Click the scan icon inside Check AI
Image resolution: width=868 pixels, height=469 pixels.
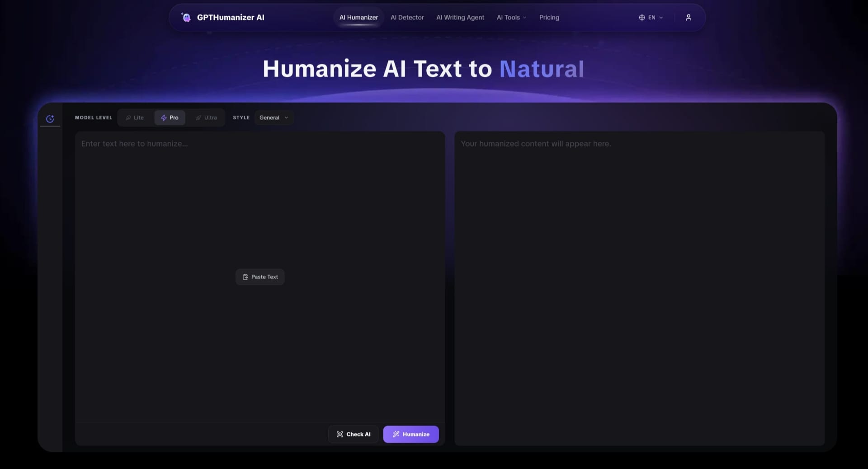pyautogui.click(x=340, y=434)
